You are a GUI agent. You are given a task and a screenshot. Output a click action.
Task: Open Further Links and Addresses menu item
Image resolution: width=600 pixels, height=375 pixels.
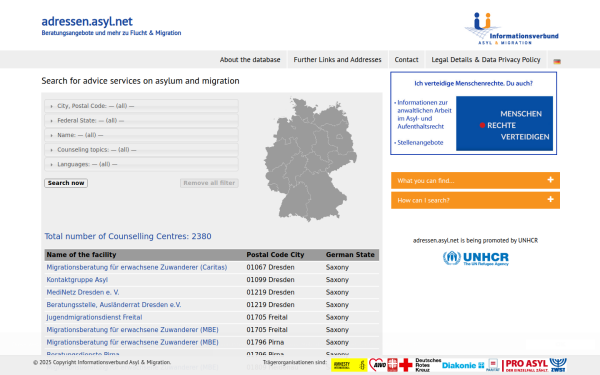pos(338,59)
